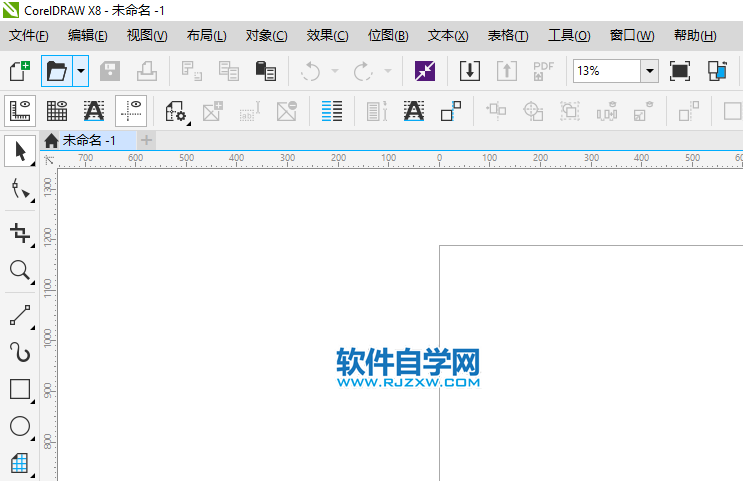Image resolution: width=743 pixels, height=481 pixels.
Task: Click the Cut icon in toolbar
Action: [x=191, y=71]
